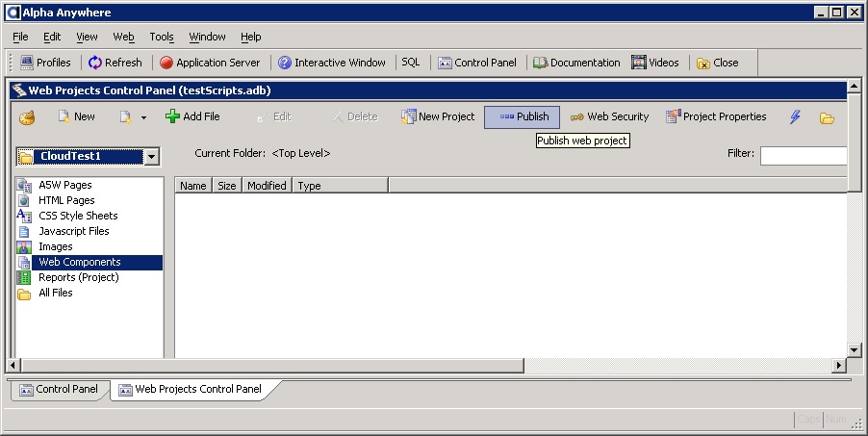Click the paint palette icon
The image size is (868, 436).
coord(27,117)
